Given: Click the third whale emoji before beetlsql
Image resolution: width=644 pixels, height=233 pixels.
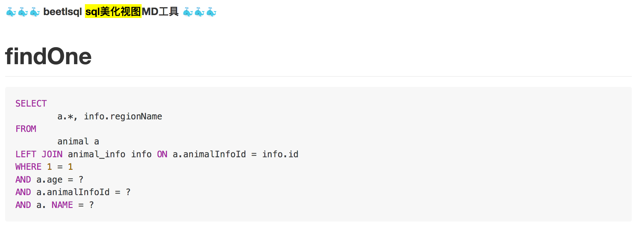Looking at the screenshot, I should tap(35, 12).
